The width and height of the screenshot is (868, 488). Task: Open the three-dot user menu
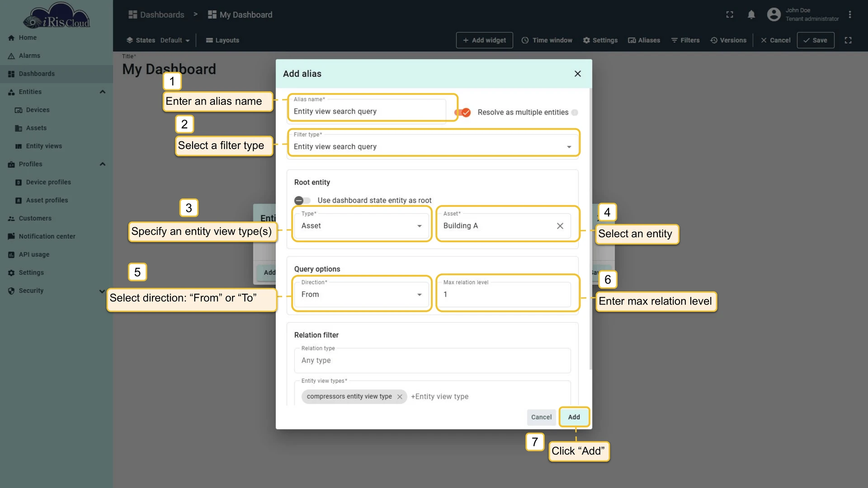850,14
